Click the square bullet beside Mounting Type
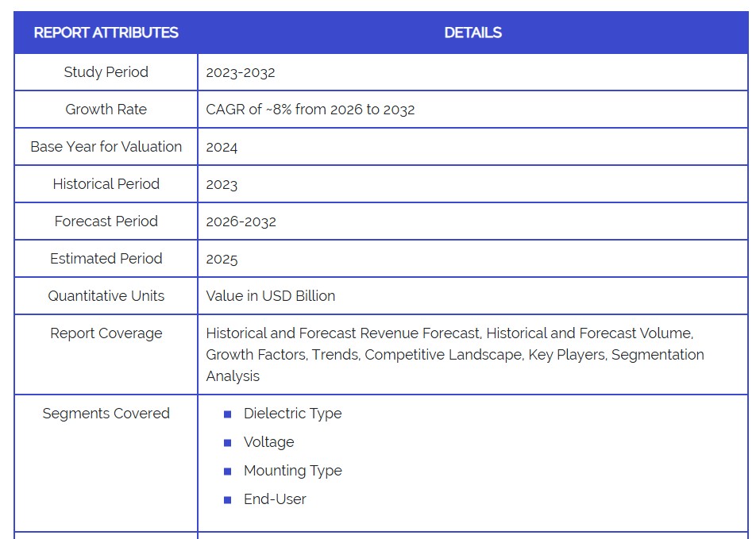 click(x=227, y=472)
